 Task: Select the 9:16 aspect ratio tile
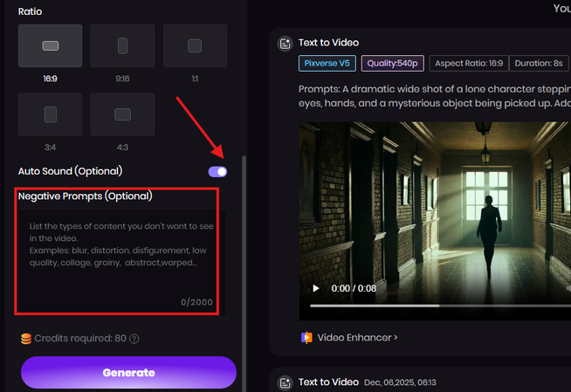pos(123,46)
